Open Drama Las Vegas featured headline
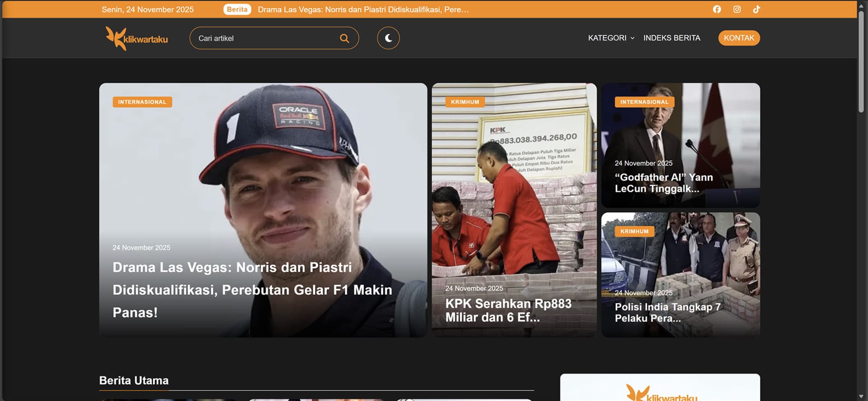868x401 pixels. (x=252, y=290)
